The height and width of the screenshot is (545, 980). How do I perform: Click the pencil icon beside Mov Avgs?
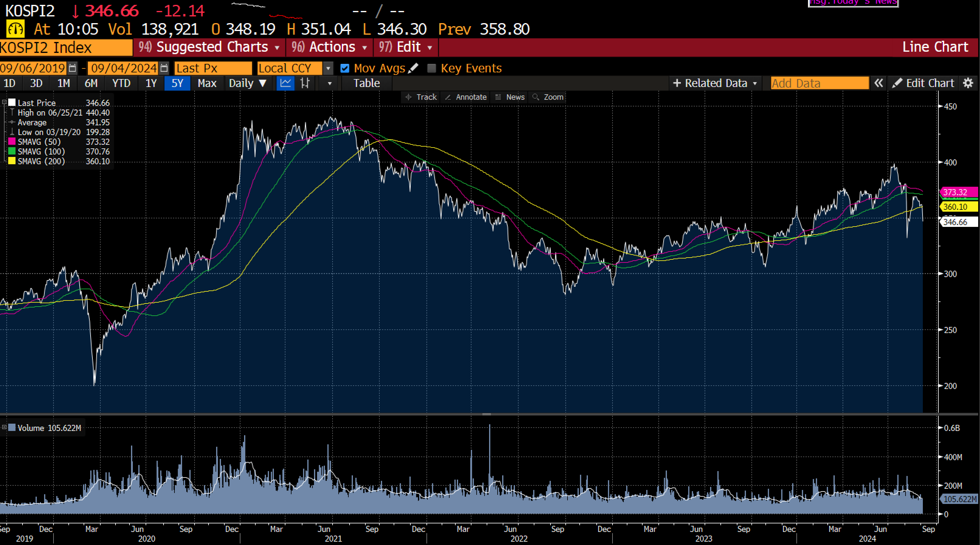pyautogui.click(x=413, y=68)
